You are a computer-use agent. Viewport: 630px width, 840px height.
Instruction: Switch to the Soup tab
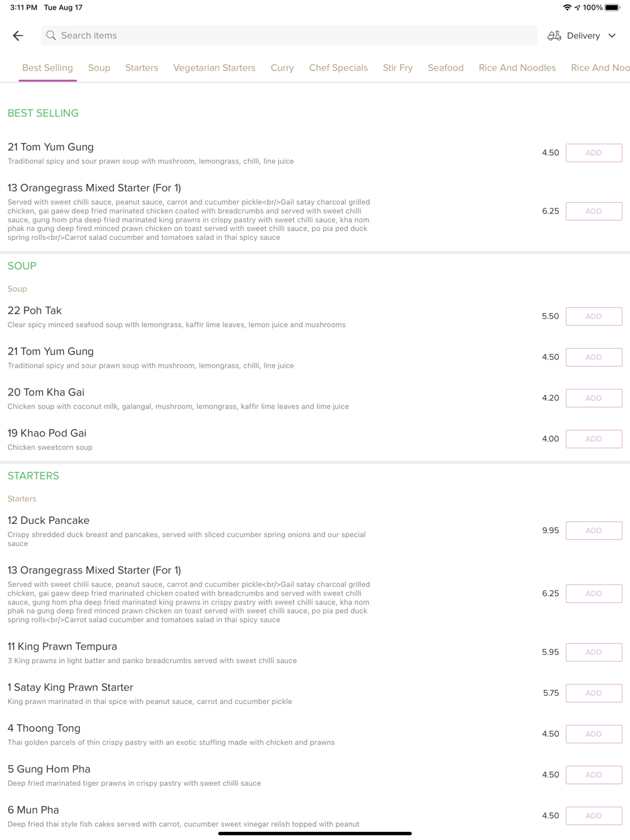tap(99, 68)
